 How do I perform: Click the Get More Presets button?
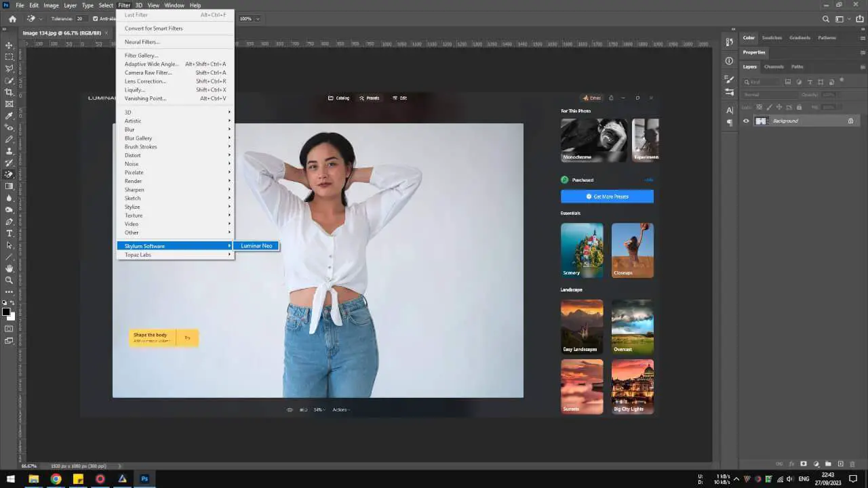click(607, 196)
